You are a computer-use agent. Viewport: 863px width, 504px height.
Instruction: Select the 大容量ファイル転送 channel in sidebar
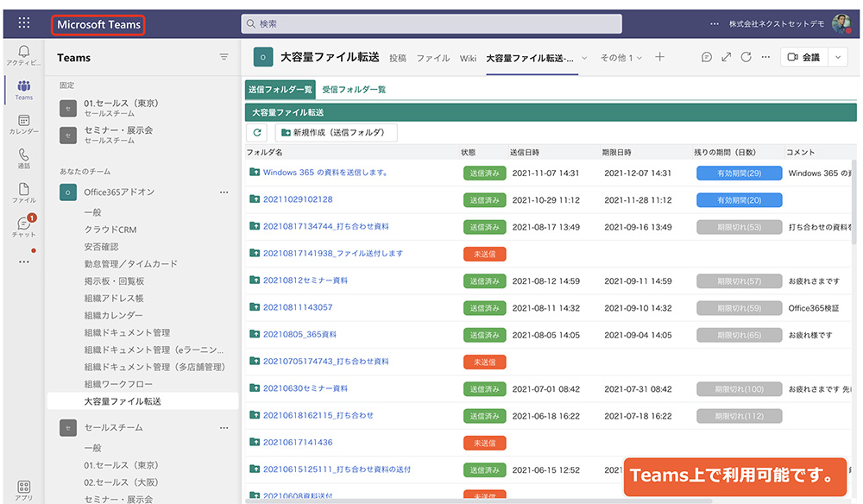[x=143, y=401]
